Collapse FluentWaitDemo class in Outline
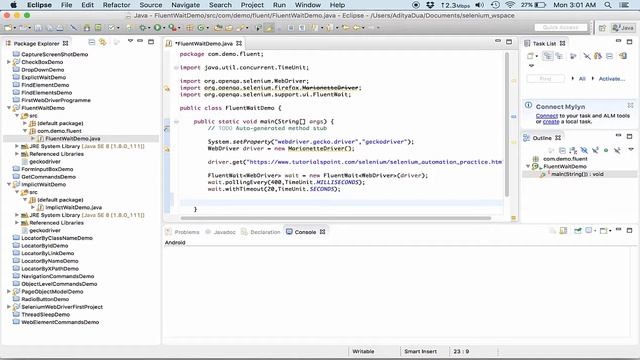Viewport: 640px width, 360px height. [528, 166]
